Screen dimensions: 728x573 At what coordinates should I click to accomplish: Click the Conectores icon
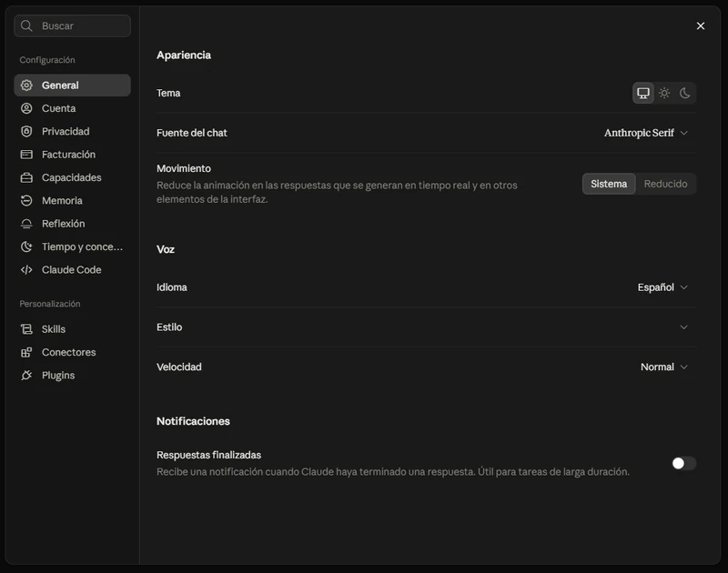(26, 352)
